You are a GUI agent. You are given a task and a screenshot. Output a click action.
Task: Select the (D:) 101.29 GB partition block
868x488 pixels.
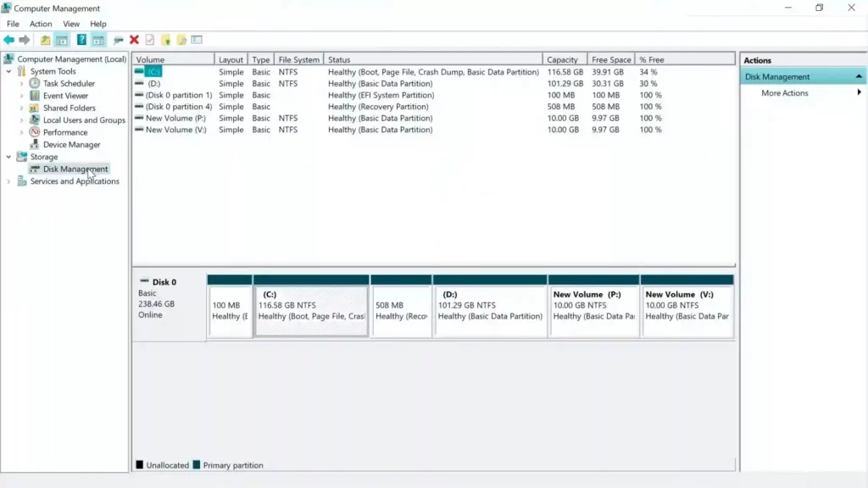point(490,306)
